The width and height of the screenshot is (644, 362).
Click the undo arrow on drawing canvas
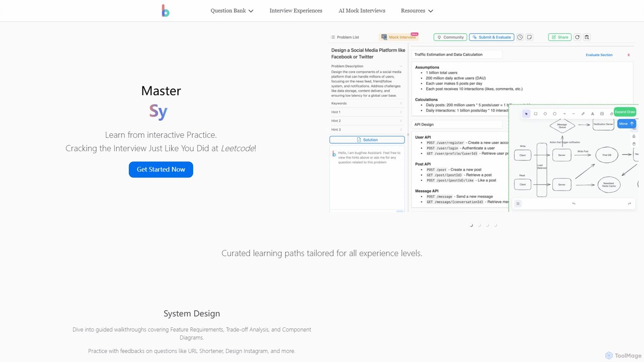pos(574,204)
